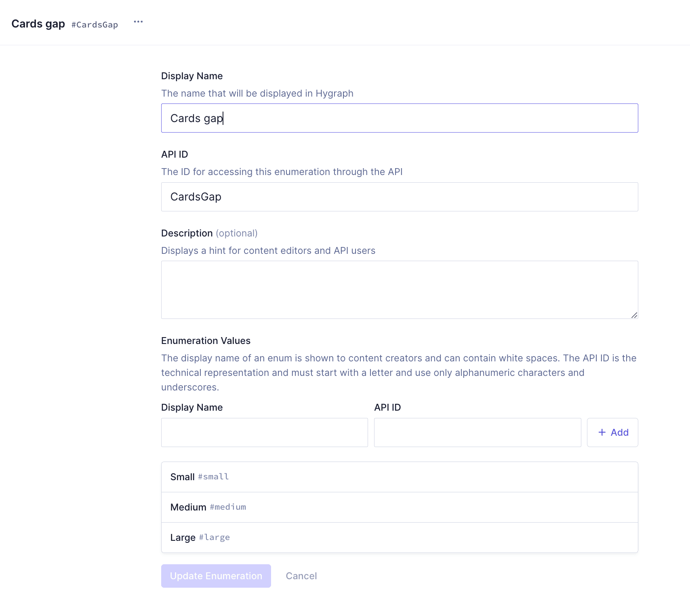This screenshot has width=690, height=616.
Task: Click the API ID label above the Add button row
Action: 387,407
